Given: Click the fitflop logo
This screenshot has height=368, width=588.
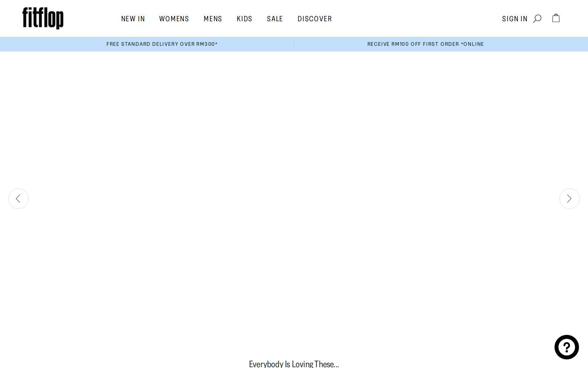Looking at the screenshot, I should [43, 18].
